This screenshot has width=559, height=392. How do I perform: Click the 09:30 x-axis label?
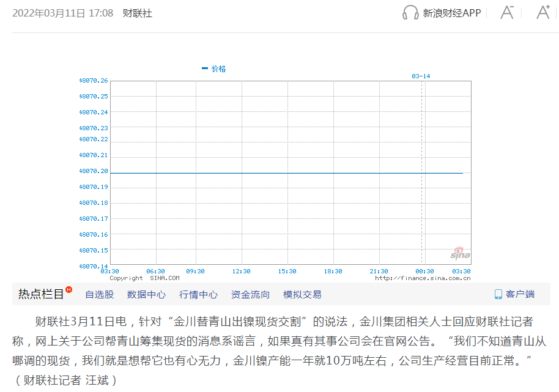(x=195, y=272)
